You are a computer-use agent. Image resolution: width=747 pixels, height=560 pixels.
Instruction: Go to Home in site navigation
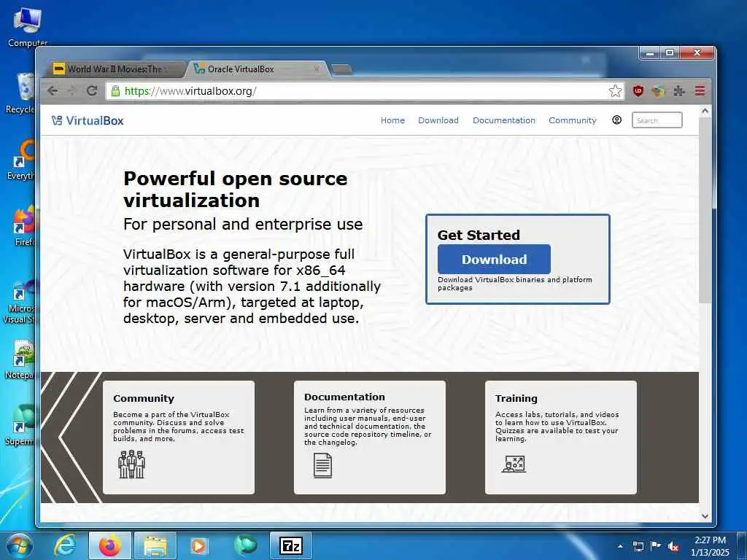(x=392, y=120)
